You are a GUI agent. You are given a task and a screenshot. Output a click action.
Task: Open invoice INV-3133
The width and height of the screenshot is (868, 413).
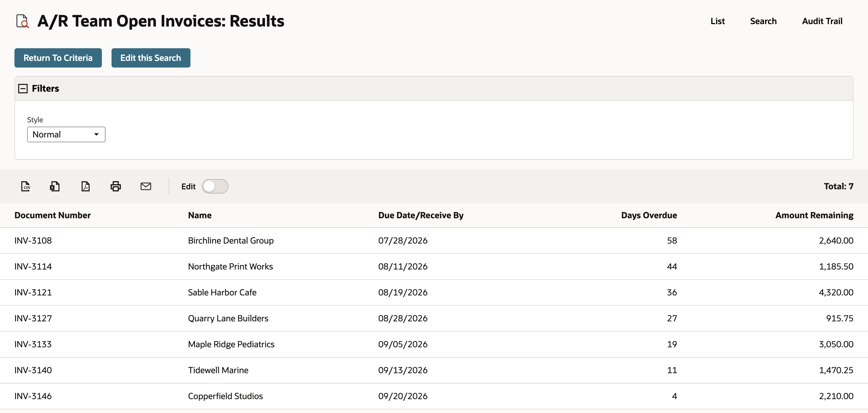pos(33,344)
